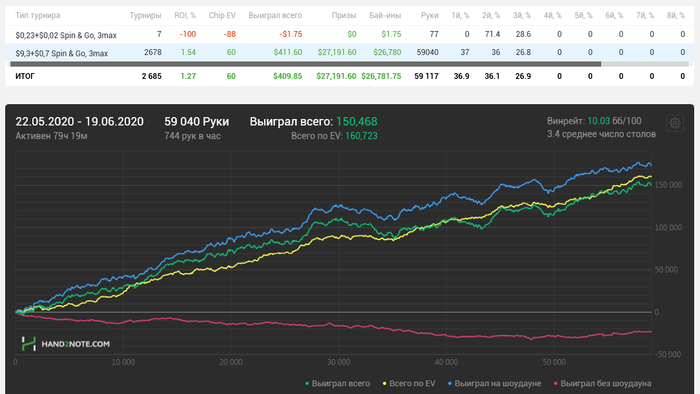Toggle the 'Выиграл без шоудауна' legend series
Screen dimensions: 700x394
[602, 383]
